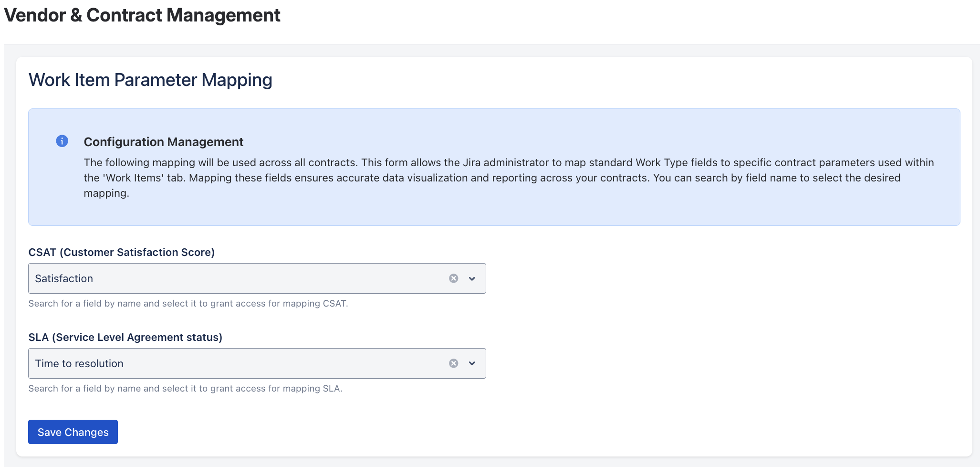Click the blue info icon in Configuration Management banner
Viewport: 980px width, 467px height.
62,141
